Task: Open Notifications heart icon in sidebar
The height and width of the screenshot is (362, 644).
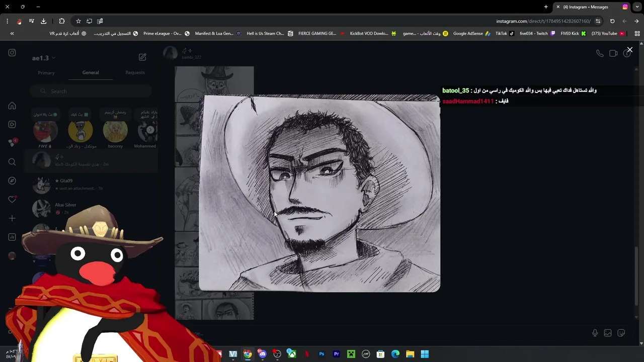Action: [12, 199]
